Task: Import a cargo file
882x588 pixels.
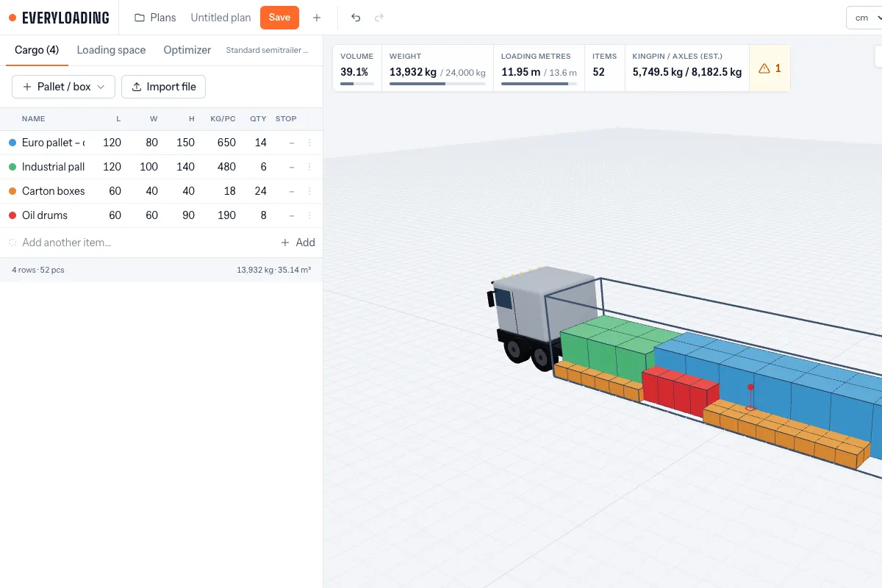Action: [163, 87]
